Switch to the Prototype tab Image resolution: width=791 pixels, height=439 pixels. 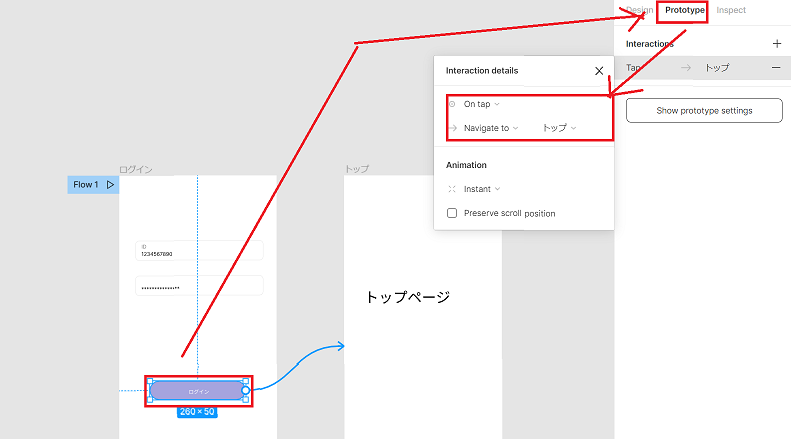(685, 10)
